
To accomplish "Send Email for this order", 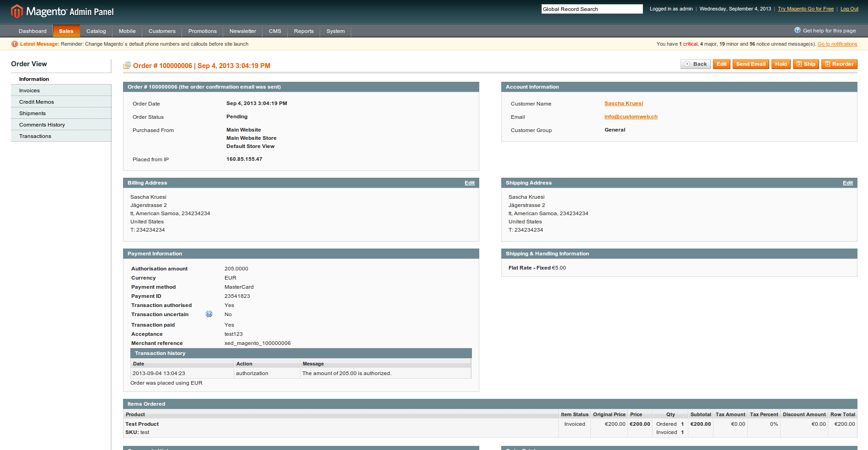I will (750, 64).
